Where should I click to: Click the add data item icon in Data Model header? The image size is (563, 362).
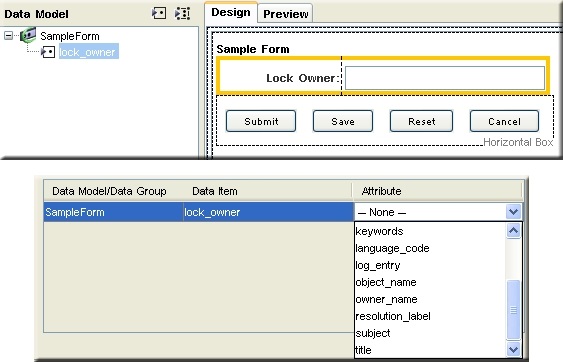point(159,14)
